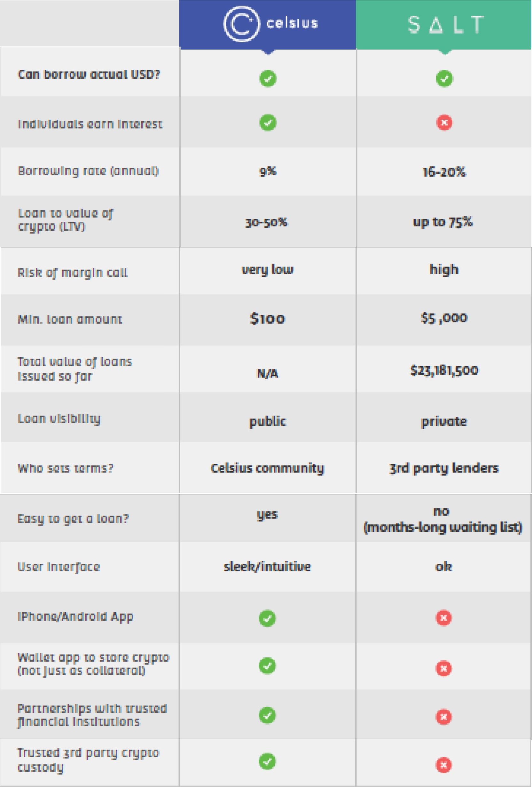The image size is (532, 787).
Task: Click Celsius check for individuals earn interest
Action: point(268,123)
